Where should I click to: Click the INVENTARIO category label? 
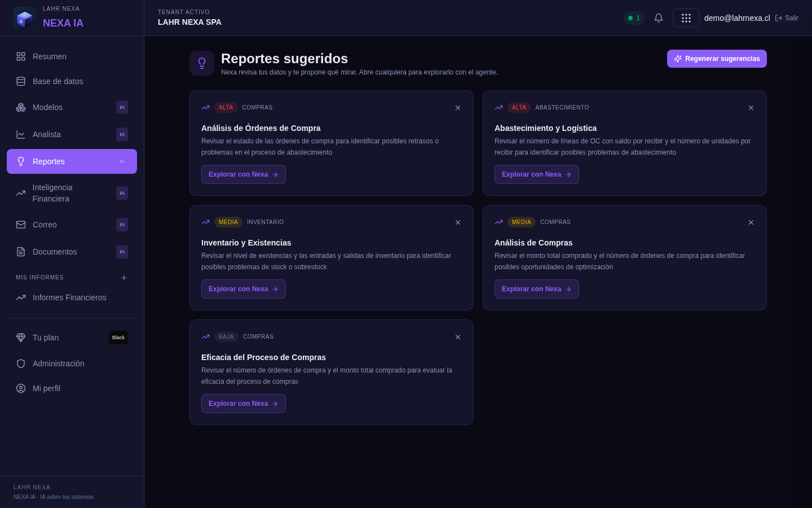pos(266,222)
